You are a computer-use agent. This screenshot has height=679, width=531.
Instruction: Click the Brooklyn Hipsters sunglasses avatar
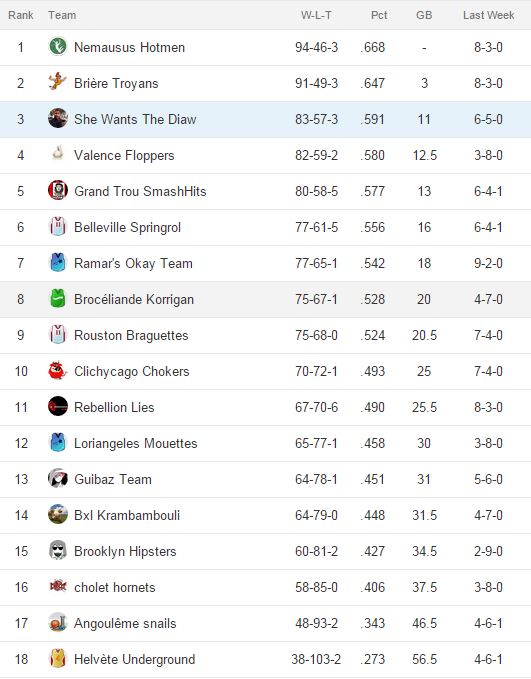[58, 550]
